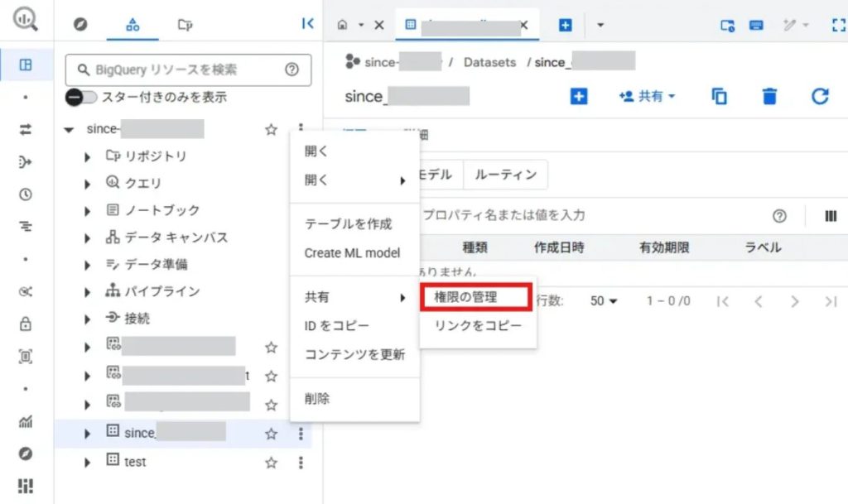Viewport: 848px width, 504px height.
Task: Click the 共有 button in dataset header
Action: coord(648,97)
